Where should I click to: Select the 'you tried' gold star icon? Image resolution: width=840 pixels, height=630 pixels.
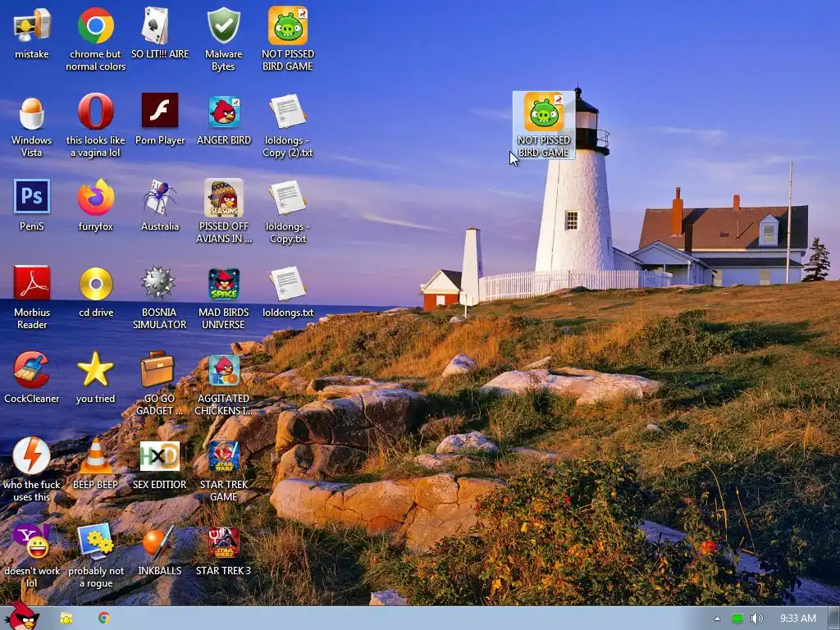tap(95, 370)
